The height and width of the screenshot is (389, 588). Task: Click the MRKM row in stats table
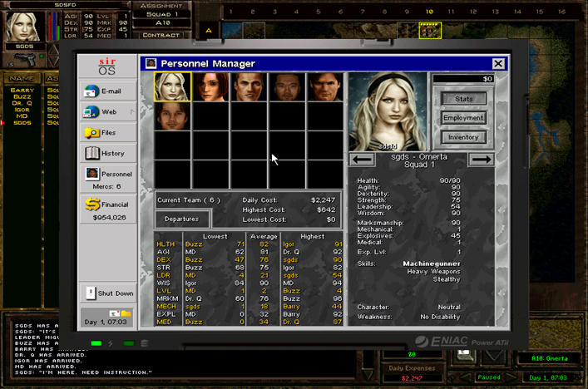pyautogui.click(x=249, y=298)
